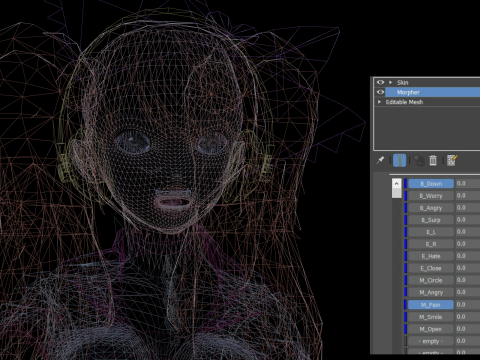
Task: Toggle Show End Result icon
Action: [399, 160]
